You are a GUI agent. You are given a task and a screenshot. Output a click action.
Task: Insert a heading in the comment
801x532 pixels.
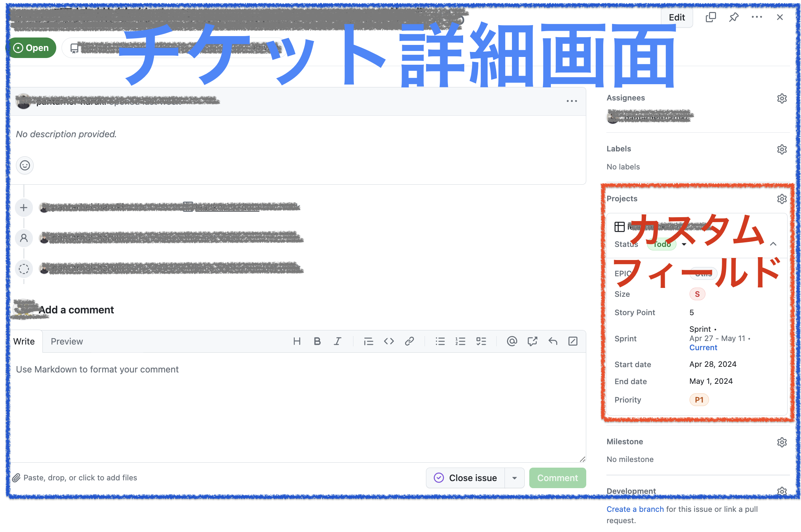pyautogui.click(x=297, y=341)
